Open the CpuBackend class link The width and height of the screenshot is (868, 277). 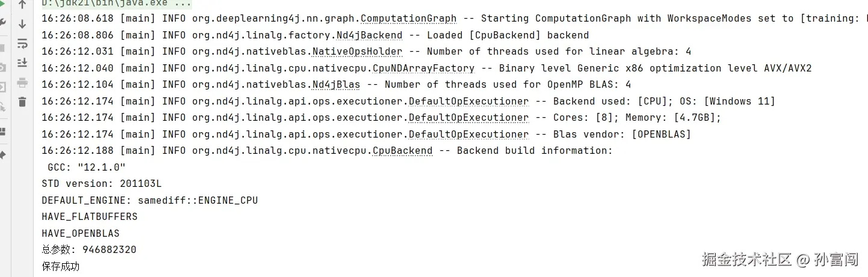402,150
